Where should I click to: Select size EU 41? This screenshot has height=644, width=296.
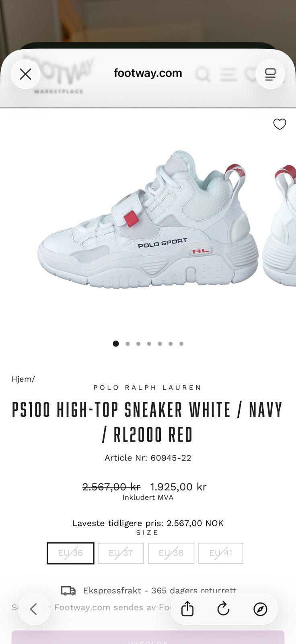[x=221, y=553]
